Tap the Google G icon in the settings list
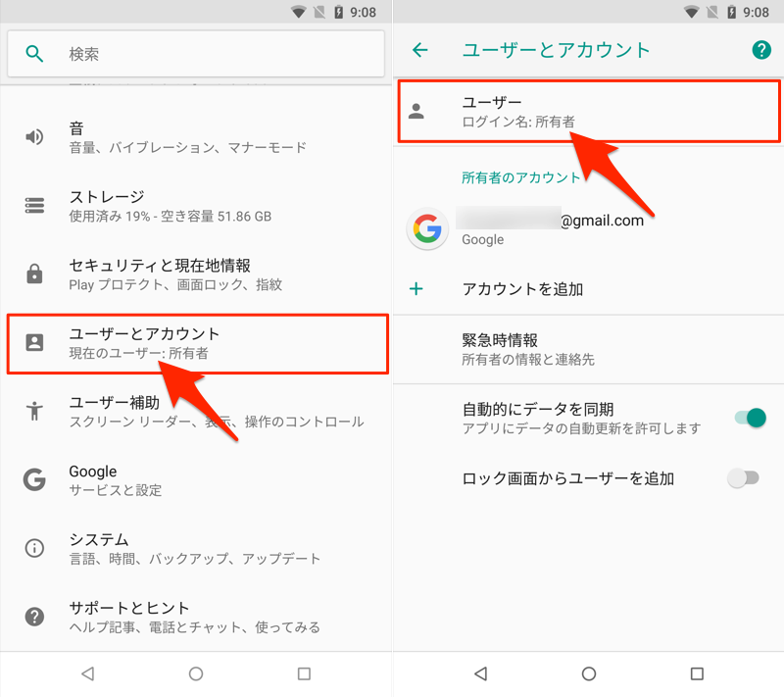This screenshot has width=784, height=697. 34,479
